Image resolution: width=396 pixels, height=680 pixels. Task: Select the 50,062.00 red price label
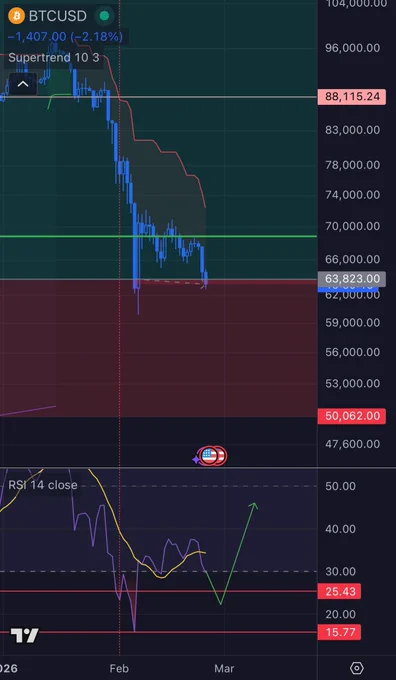tap(352, 416)
